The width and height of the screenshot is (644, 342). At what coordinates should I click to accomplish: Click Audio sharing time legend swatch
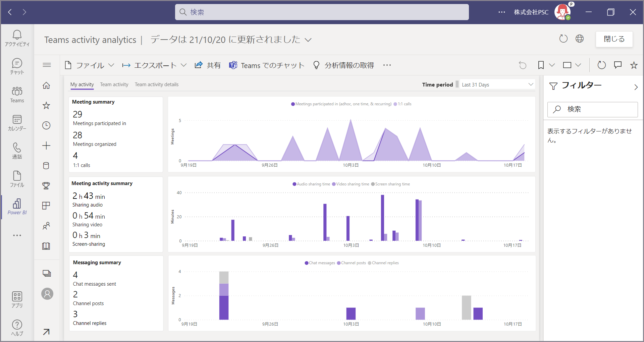tap(294, 184)
